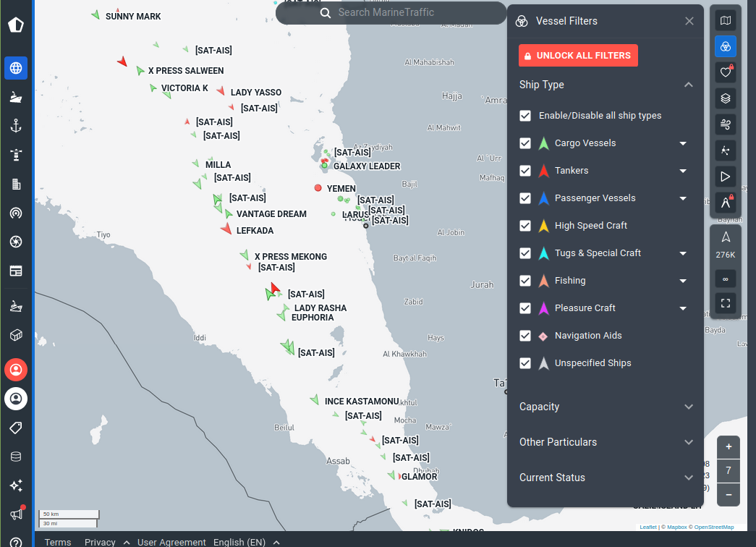Click the MarineTraffic logo icon
Image resolution: width=756 pixels, height=547 pixels.
tap(16, 25)
